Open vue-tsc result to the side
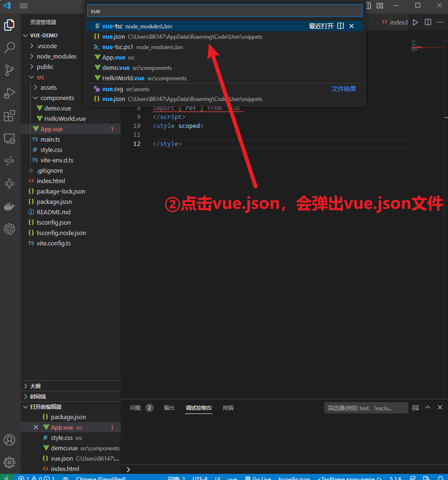This screenshot has width=448, height=480. [x=340, y=26]
